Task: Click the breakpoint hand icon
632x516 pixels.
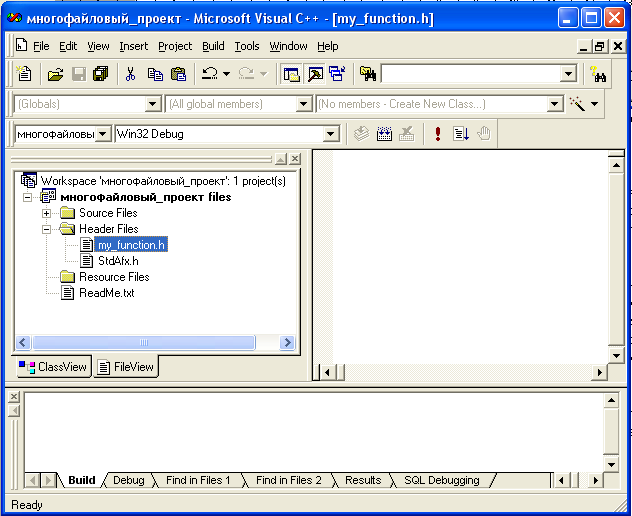Action: tap(484, 133)
